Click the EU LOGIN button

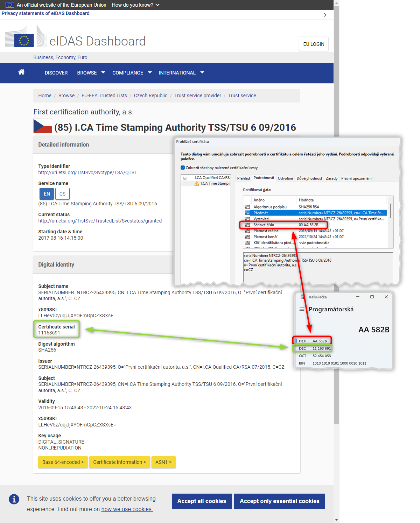(x=314, y=44)
